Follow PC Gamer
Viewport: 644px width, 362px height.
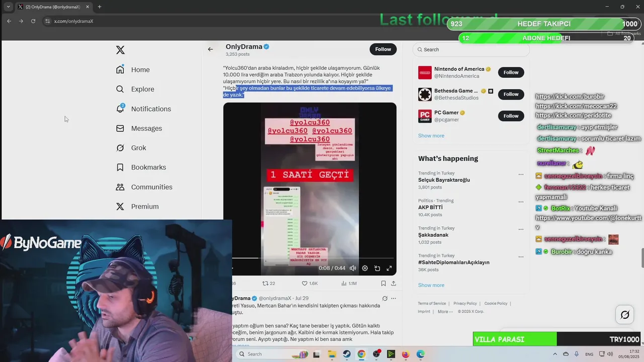coord(511,116)
